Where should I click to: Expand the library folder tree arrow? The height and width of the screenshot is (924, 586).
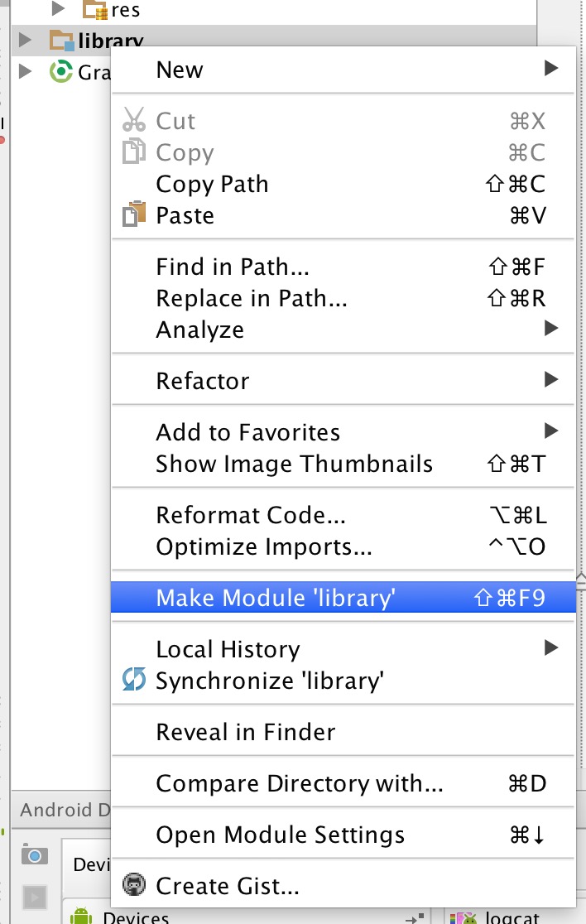click(25, 40)
